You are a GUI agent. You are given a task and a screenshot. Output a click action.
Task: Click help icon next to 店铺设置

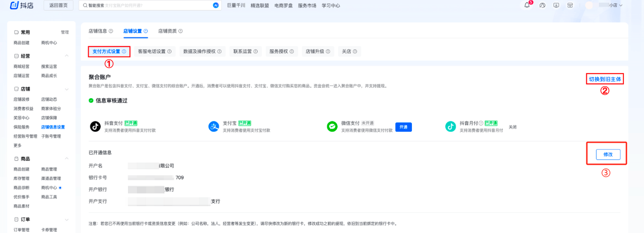[146, 31]
